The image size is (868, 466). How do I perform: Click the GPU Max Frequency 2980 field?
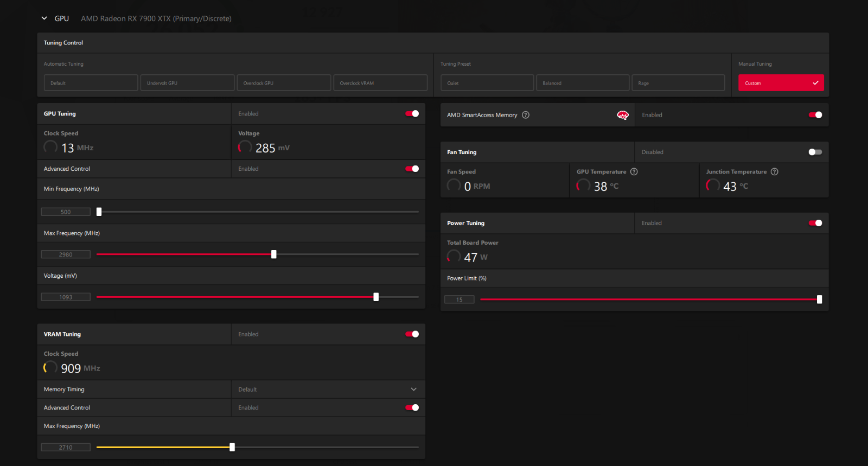66,254
